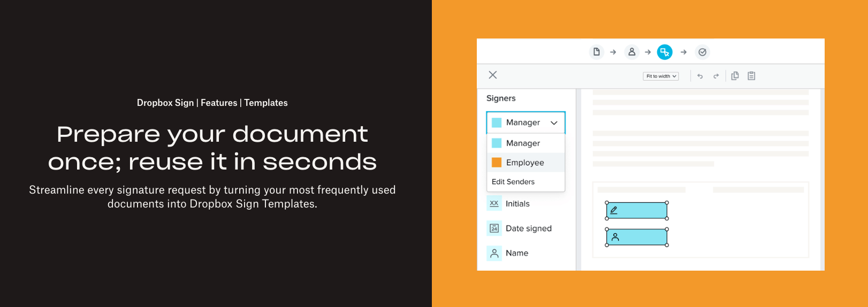Close the editor with the X icon

point(493,75)
